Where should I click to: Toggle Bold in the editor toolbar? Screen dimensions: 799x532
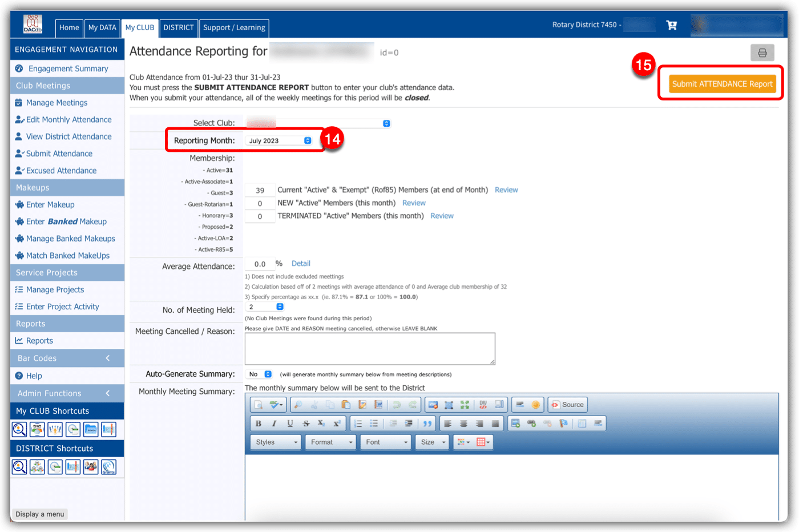point(259,424)
